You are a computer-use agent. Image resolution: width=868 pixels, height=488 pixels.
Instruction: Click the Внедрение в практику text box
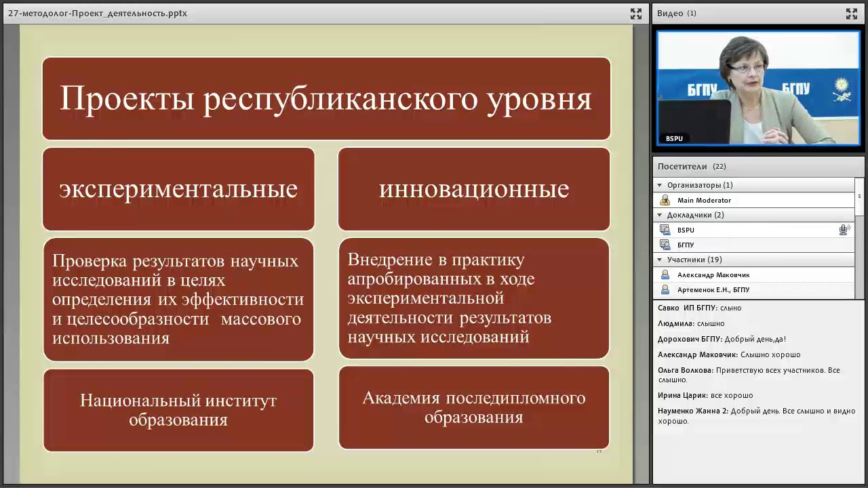[474, 298]
